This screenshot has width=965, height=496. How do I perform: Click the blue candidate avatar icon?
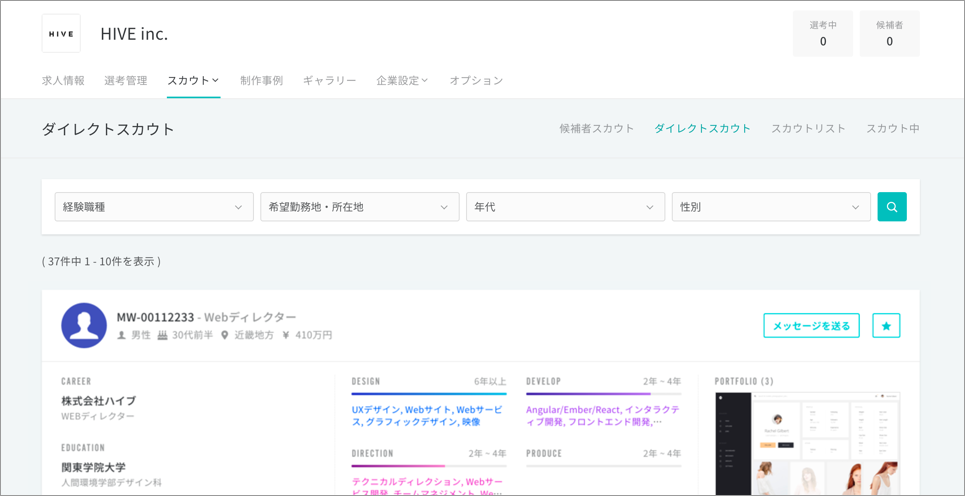pos(84,326)
